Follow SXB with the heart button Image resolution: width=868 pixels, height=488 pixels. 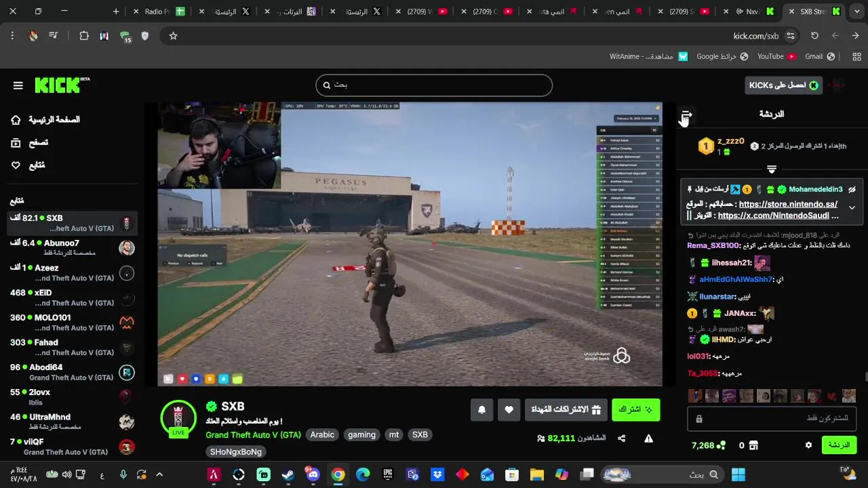coord(509,409)
